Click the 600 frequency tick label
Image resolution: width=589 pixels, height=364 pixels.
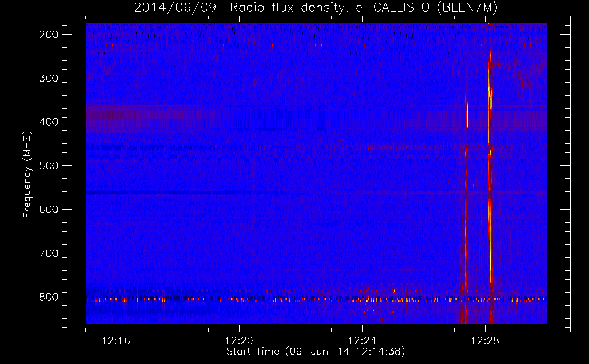click(x=48, y=209)
